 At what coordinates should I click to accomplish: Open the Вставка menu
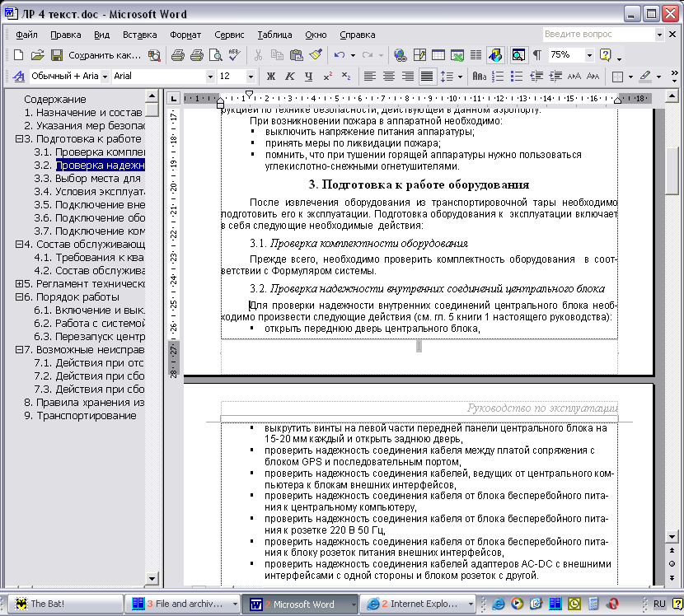[139, 35]
